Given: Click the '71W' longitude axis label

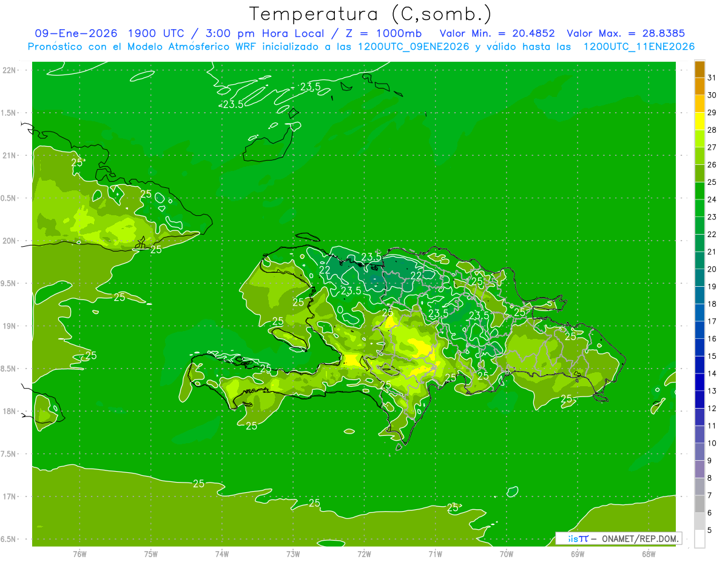Looking at the screenshot, I should point(435,554).
